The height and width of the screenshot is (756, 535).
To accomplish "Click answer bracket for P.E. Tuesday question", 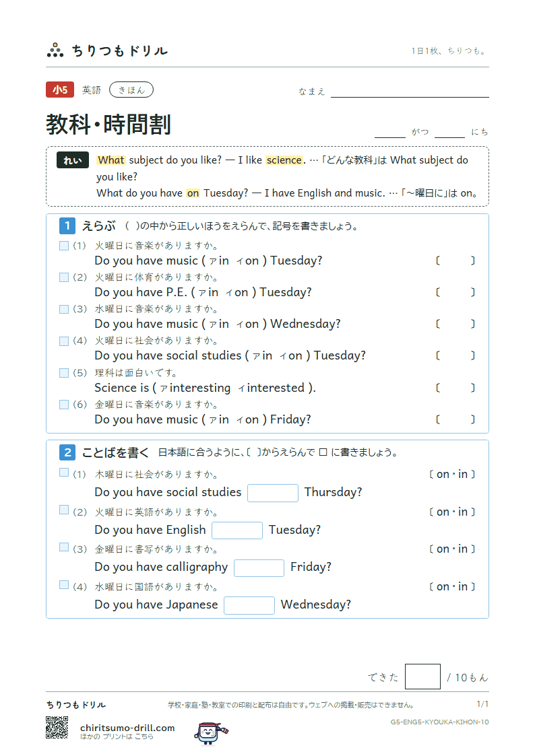I will (455, 292).
